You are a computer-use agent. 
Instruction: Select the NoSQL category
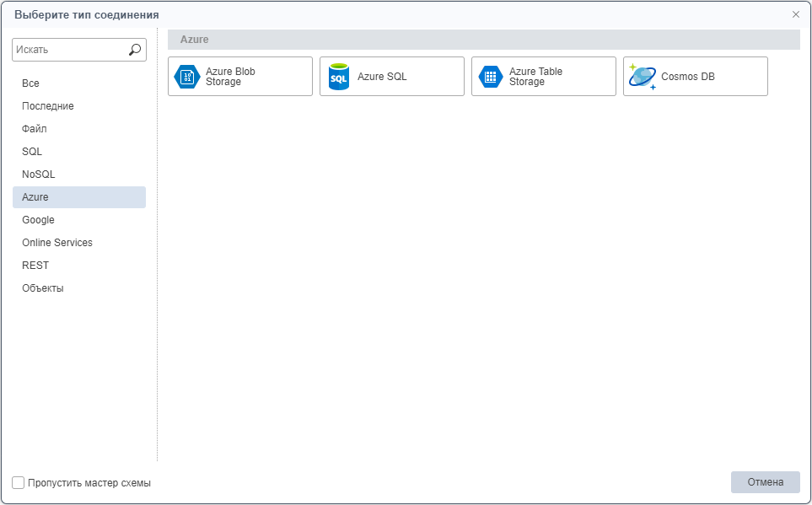click(39, 175)
